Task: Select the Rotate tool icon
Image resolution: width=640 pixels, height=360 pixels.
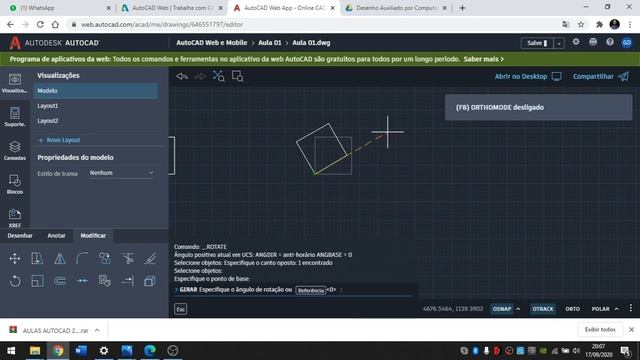Action: click(15, 281)
